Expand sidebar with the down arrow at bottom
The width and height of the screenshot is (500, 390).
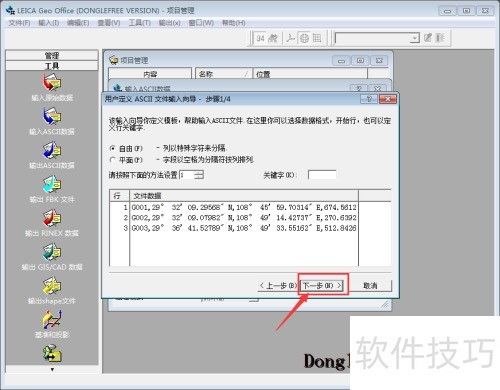tap(52, 369)
